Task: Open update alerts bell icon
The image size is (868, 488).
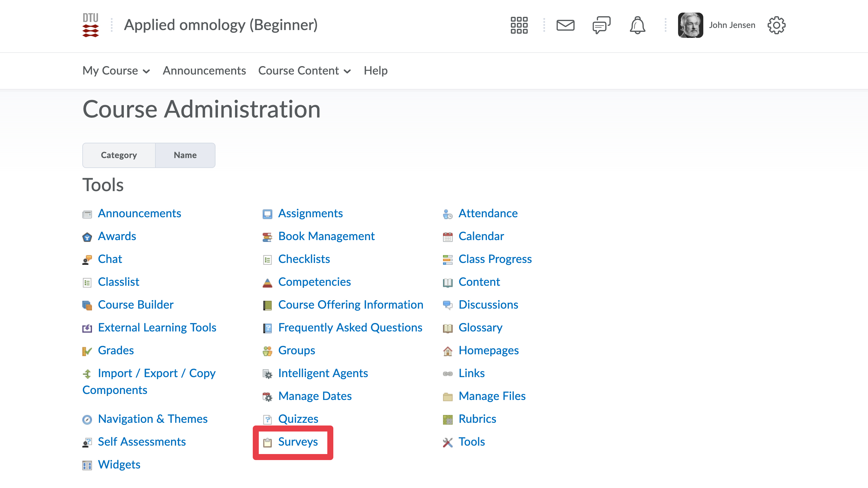Action: pos(637,25)
